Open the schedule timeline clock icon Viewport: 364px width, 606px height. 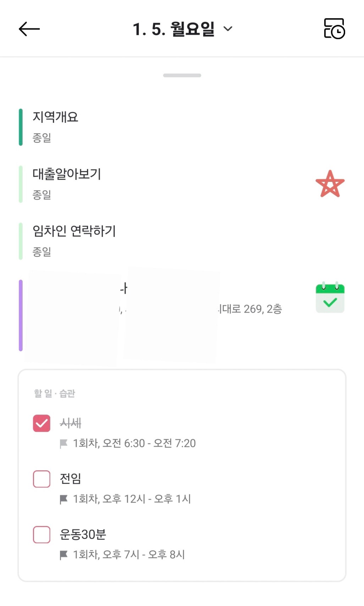334,29
